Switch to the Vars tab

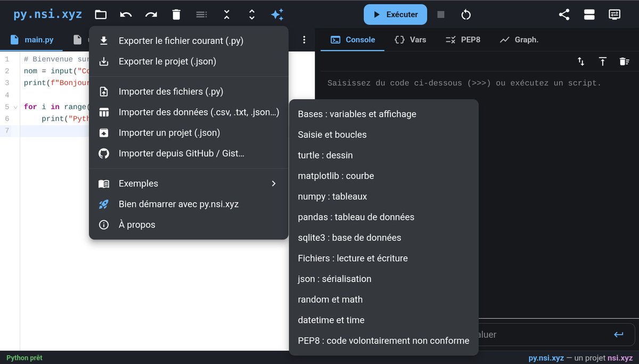[410, 40]
